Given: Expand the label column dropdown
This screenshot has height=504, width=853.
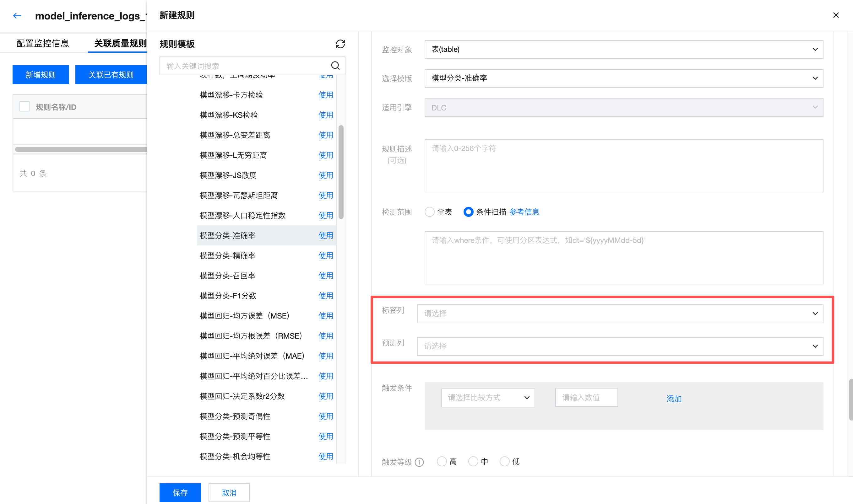Looking at the screenshot, I should (x=620, y=313).
